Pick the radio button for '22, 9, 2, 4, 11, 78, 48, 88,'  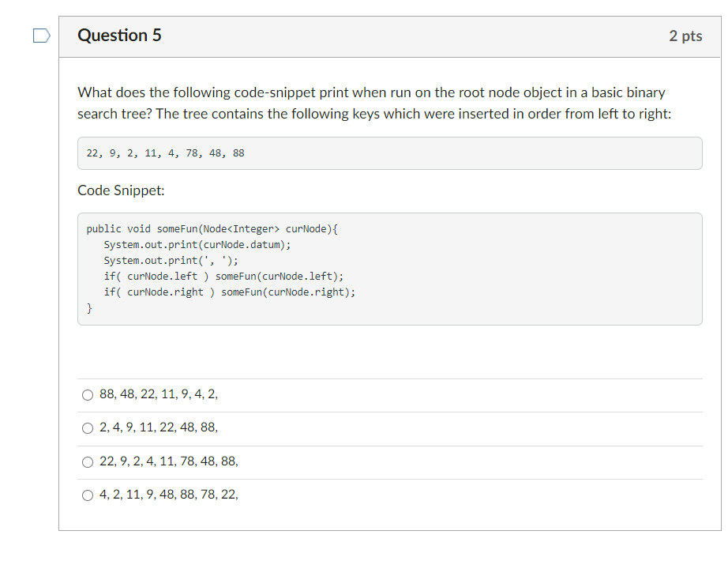click(x=88, y=462)
